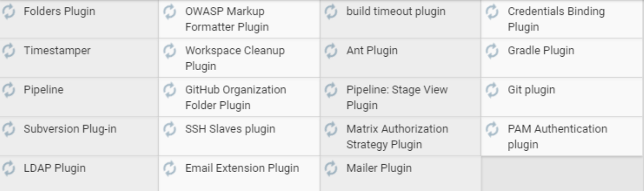Click the refresh icon beside LDAP Plugin
The height and width of the screenshot is (191, 644).
coord(8,169)
